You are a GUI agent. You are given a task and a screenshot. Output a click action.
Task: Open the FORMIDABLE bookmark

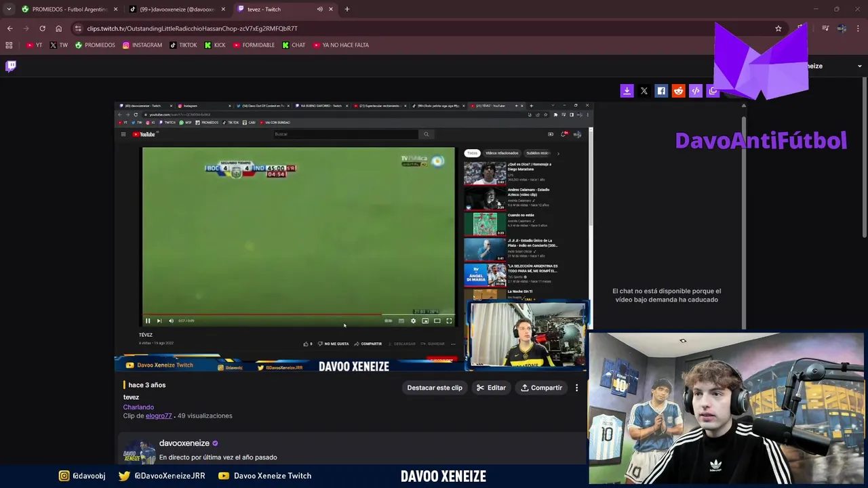coord(254,45)
